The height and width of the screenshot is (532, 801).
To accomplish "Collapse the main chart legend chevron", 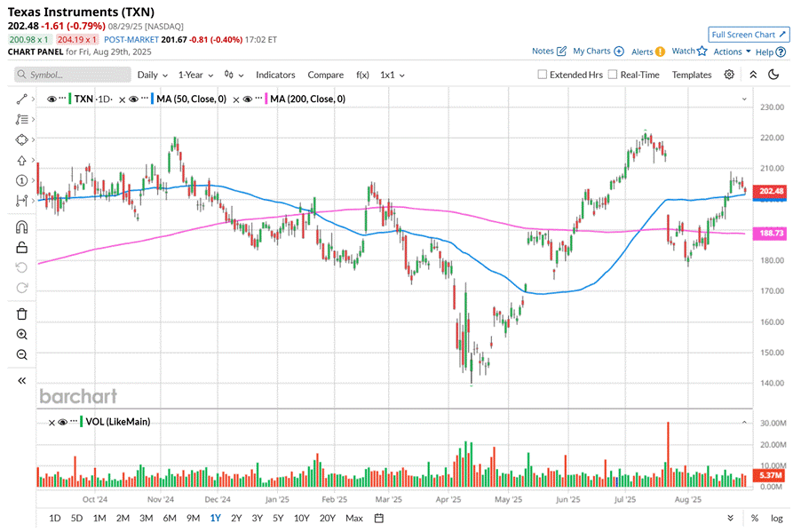I will point(744,99).
